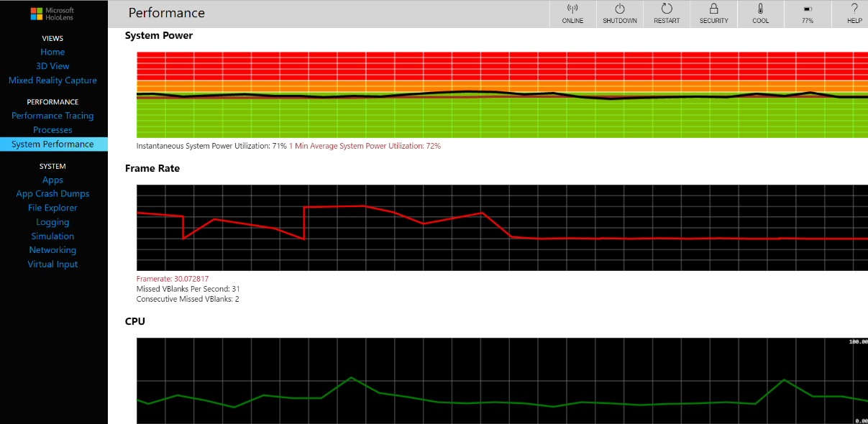Select System Performance in sidebar

pyautogui.click(x=54, y=144)
